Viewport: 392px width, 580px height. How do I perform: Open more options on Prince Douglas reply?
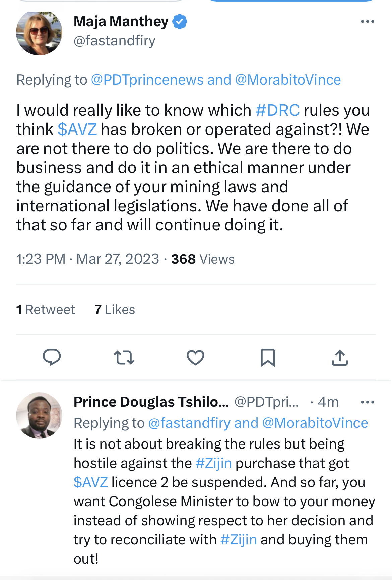tap(367, 402)
